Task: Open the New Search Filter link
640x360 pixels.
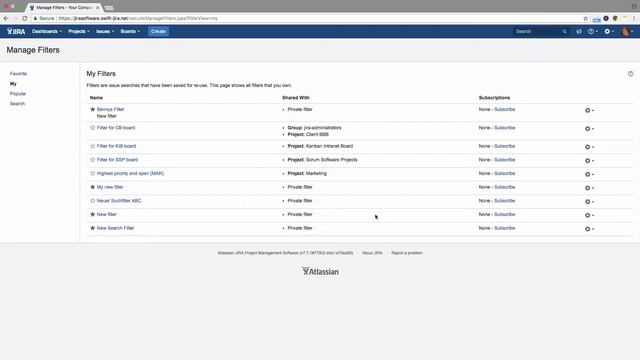Action: click(116, 228)
